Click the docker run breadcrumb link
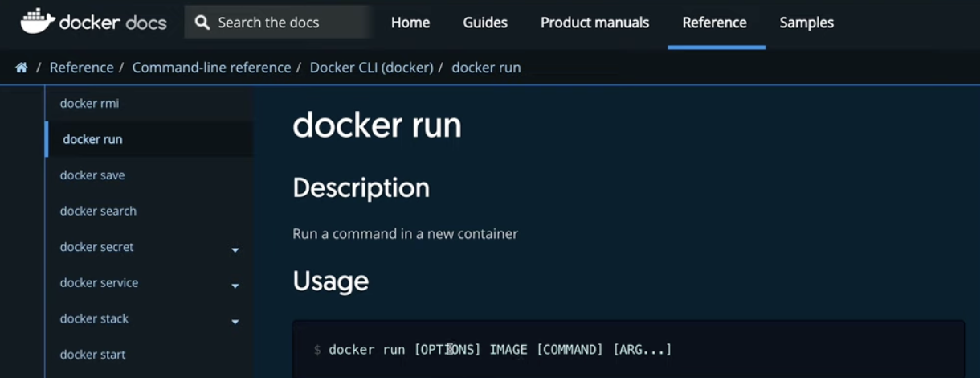The height and width of the screenshot is (378, 980). pyautogui.click(x=486, y=68)
